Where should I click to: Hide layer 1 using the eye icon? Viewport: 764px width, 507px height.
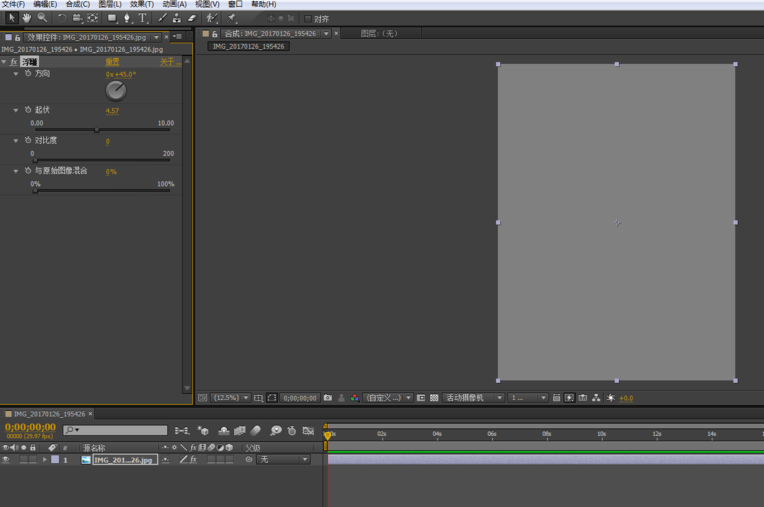point(6,460)
